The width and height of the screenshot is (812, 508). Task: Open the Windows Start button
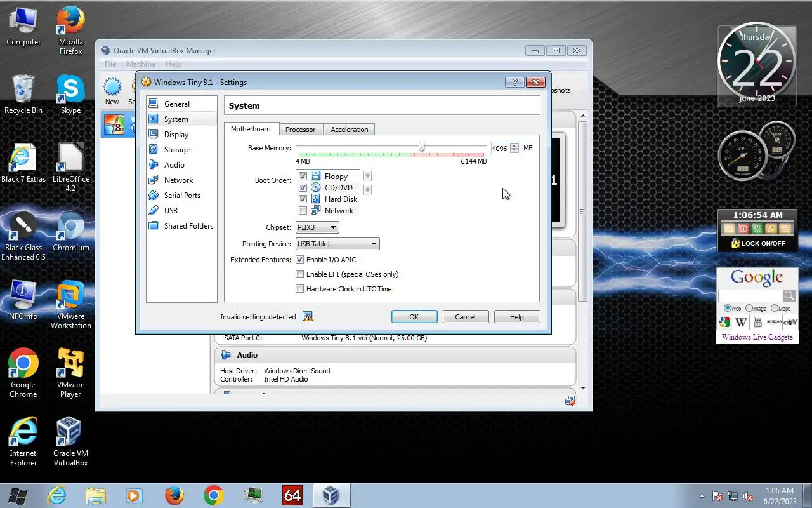[x=17, y=495]
